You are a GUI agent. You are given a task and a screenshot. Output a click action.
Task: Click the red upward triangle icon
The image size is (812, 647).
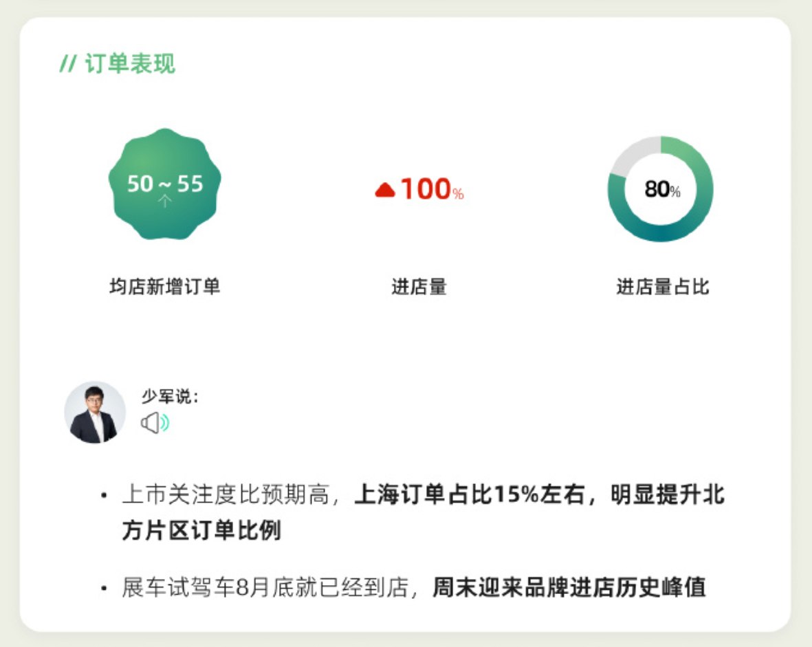pyautogui.click(x=385, y=190)
